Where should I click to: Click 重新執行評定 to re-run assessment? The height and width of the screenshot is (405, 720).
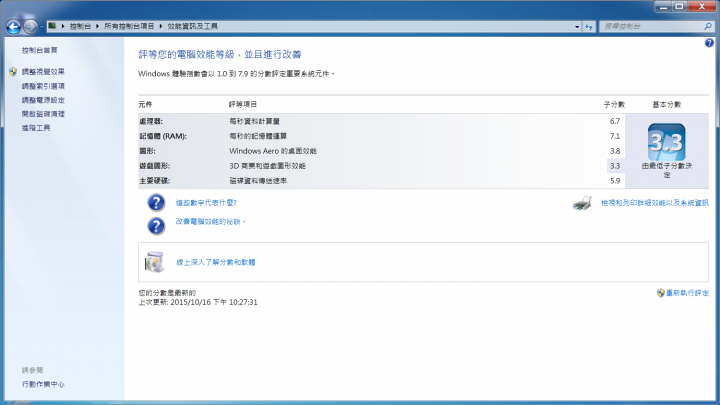687,293
